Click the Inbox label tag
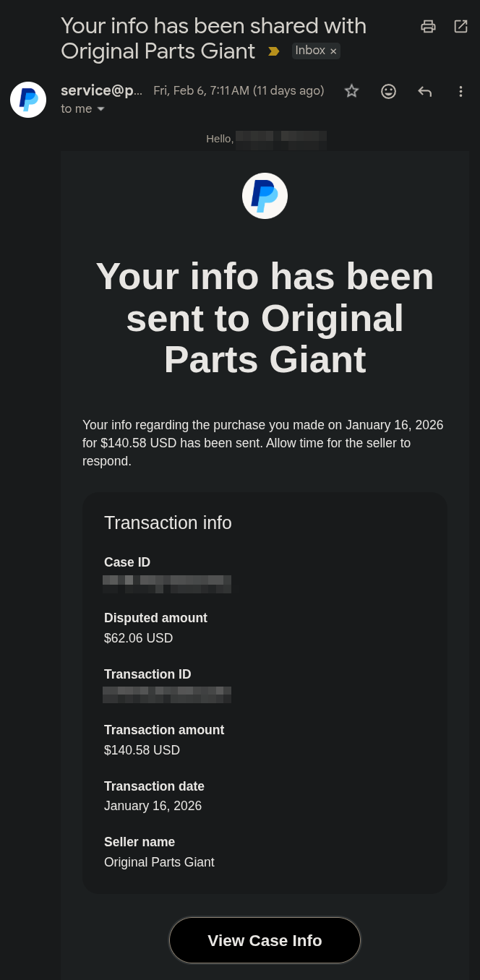Image resolution: width=480 pixels, height=980 pixels. coord(310,51)
